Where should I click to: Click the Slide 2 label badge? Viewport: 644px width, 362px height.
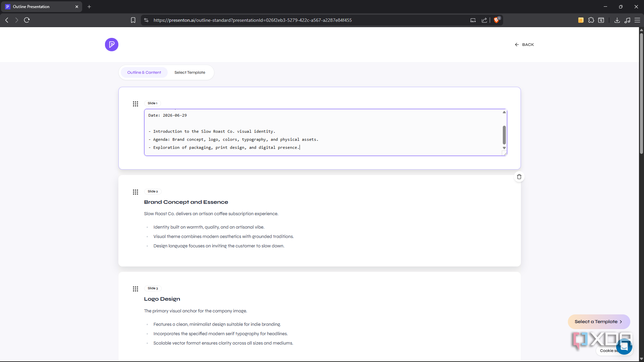[153, 191]
